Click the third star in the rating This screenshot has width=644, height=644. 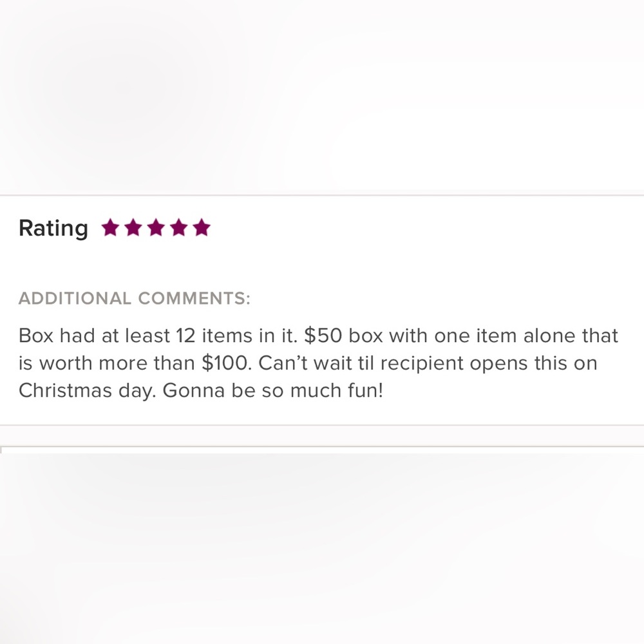pyautogui.click(x=156, y=228)
